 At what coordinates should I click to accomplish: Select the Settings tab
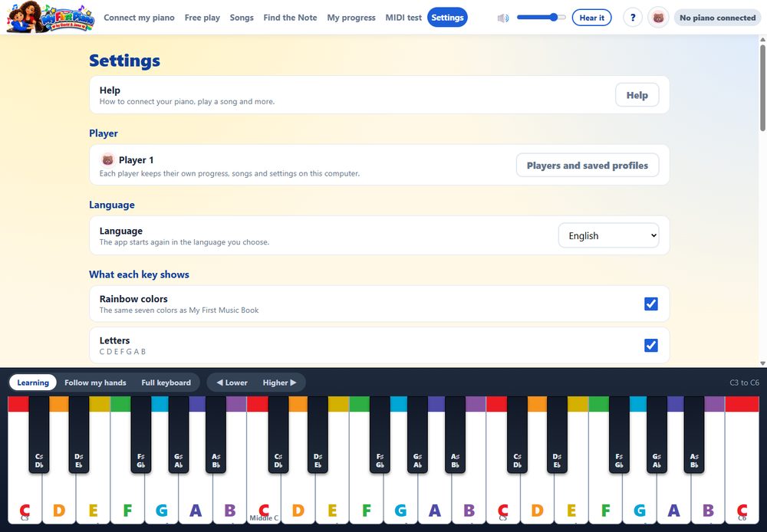coord(447,18)
